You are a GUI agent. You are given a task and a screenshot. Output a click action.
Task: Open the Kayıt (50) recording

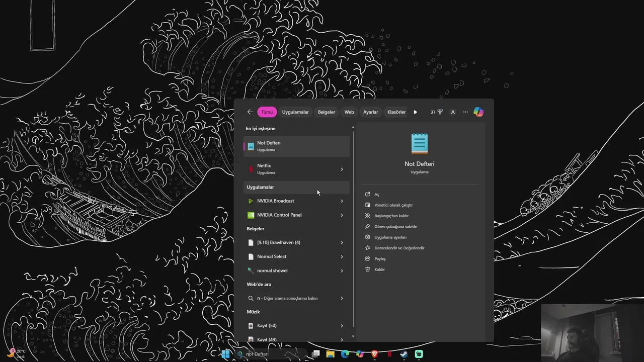click(x=297, y=325)
